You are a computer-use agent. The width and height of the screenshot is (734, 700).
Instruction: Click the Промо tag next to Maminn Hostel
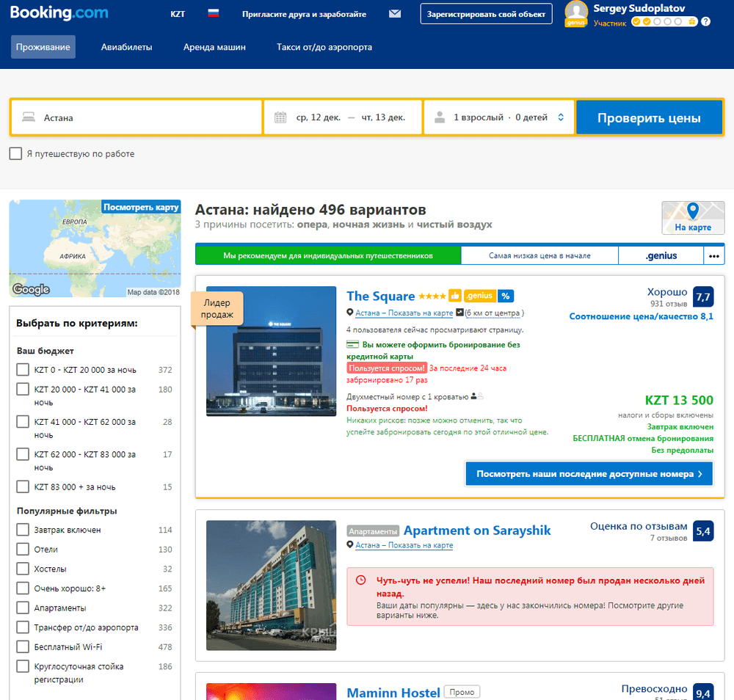point(462,692)
